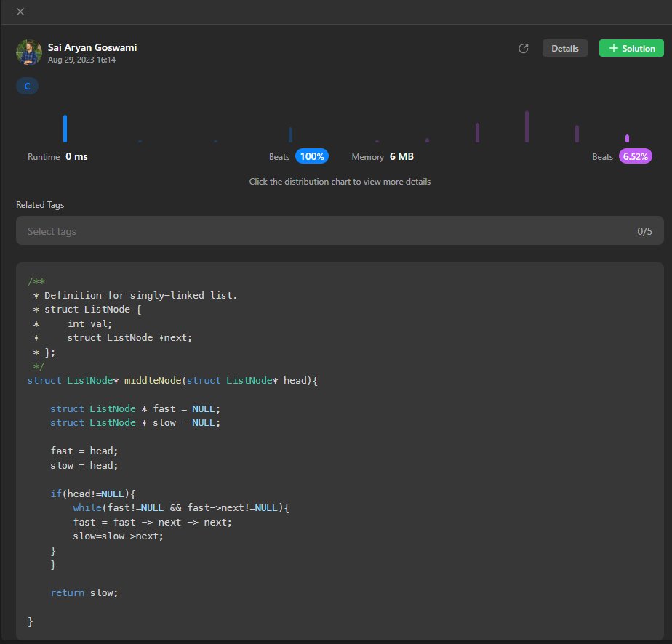Select the C language badge
The height and width of the screenshot is (644, 672).
27,86
